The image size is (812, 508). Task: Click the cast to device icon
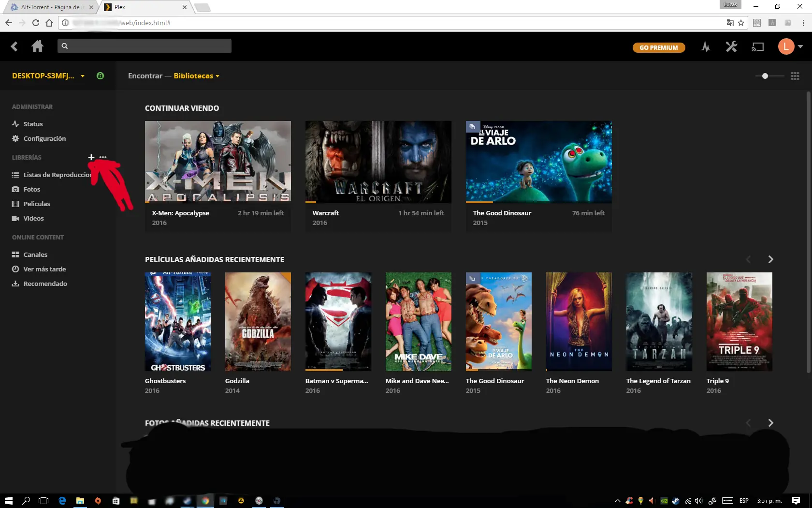(757, 47)
